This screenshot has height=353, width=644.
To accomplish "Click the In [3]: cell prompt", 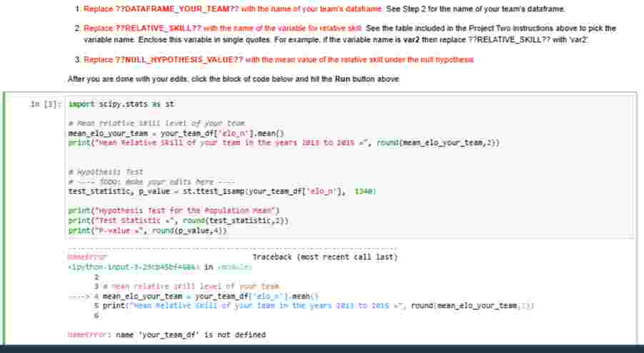I will coord(46,104).
